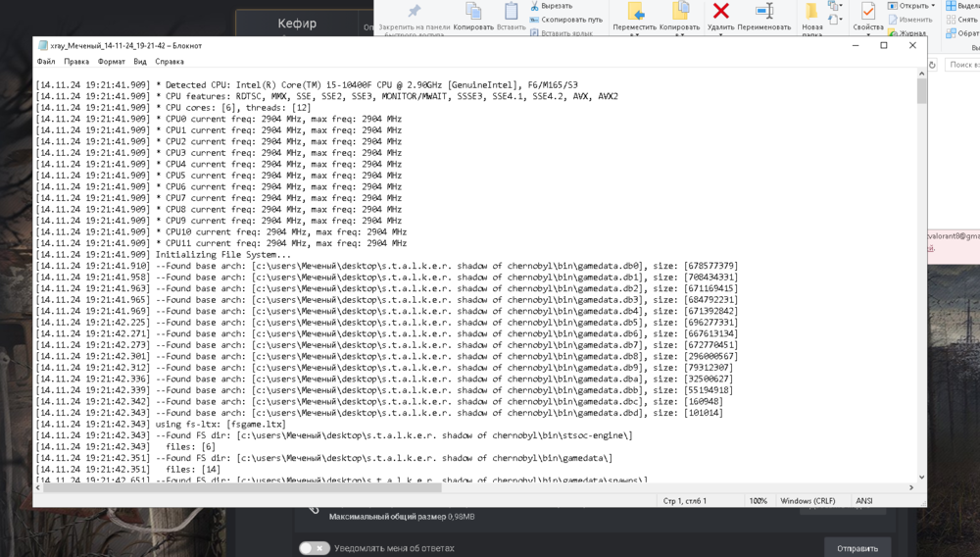Click the Move to (Переместить) folder icon
The height and width of the screenshot is (557, 980).
click(x=635, y=11)
